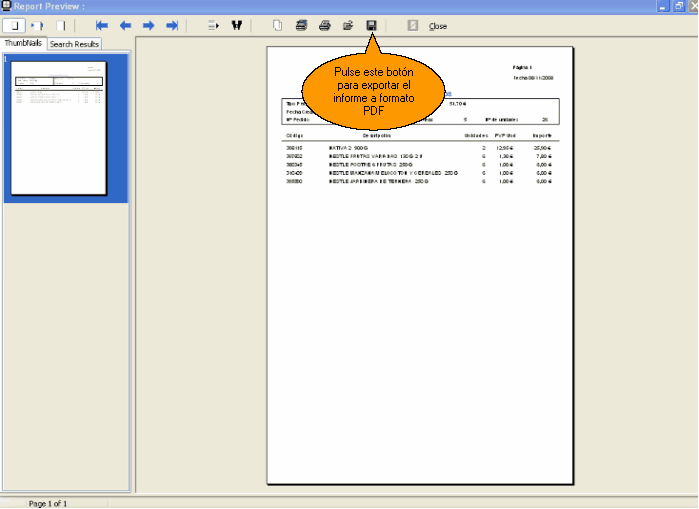The image size is (699, 509).
Task: Go to the previous page
Action: coord(125,25)
